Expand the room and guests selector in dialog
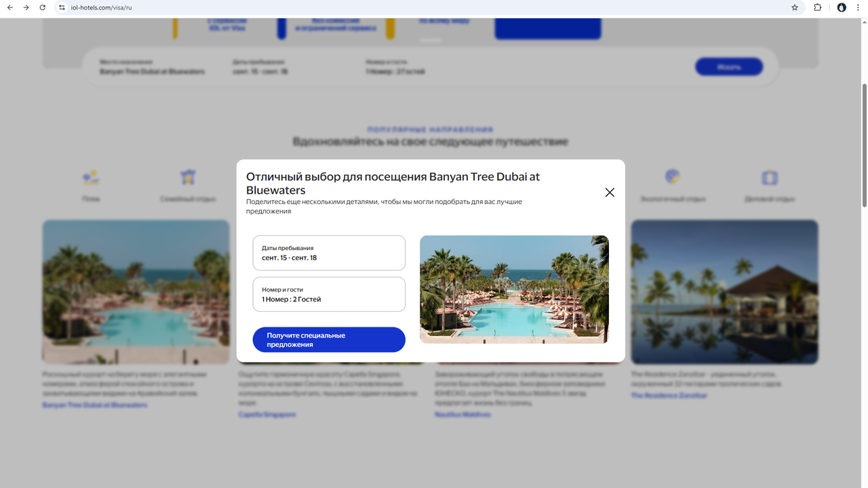The width and height of the screenshot is (868, 488). [x=329, y=294]
